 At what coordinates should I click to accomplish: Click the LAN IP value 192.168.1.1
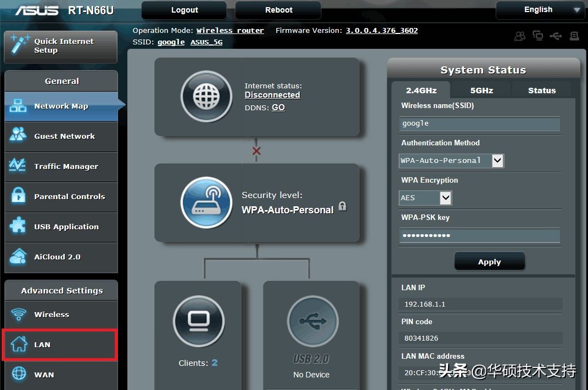tap(424, 304)
